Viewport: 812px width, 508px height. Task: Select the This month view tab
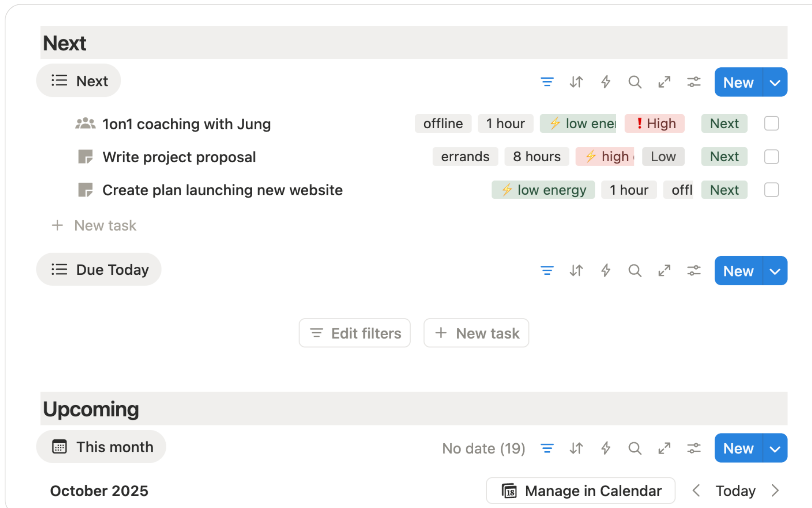[x=101, y=446]
